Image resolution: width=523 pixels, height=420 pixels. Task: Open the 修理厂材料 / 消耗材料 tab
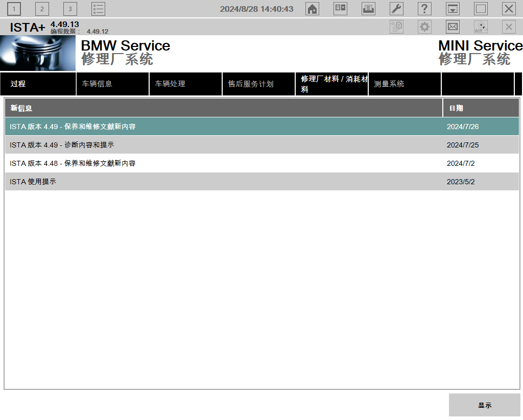click(x=331, y=84)
